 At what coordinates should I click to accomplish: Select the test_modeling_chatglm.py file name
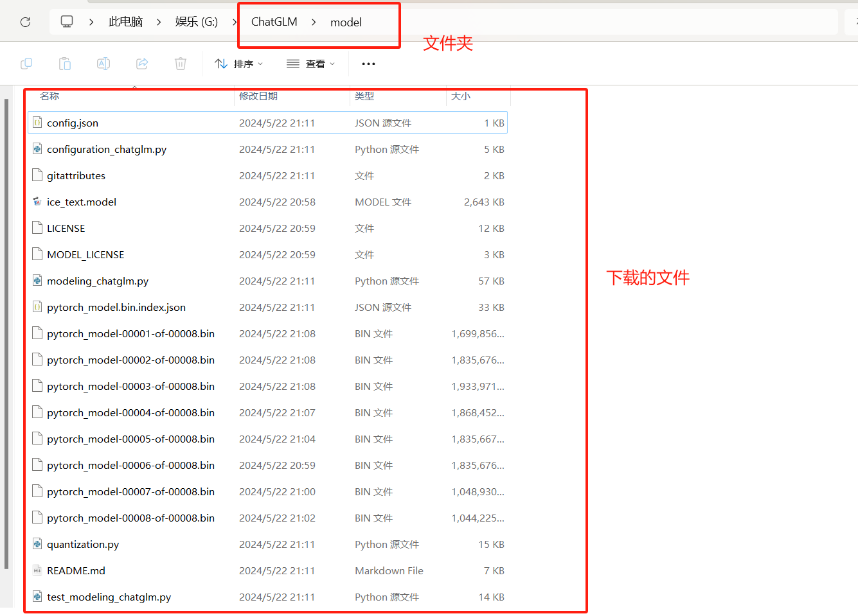tap(109, 597)
